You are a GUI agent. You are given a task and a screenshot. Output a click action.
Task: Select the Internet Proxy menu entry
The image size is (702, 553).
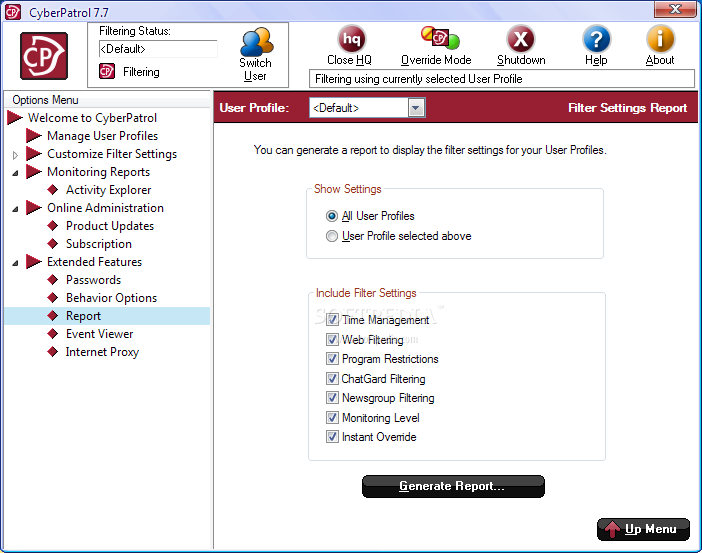tap(102, 352)
